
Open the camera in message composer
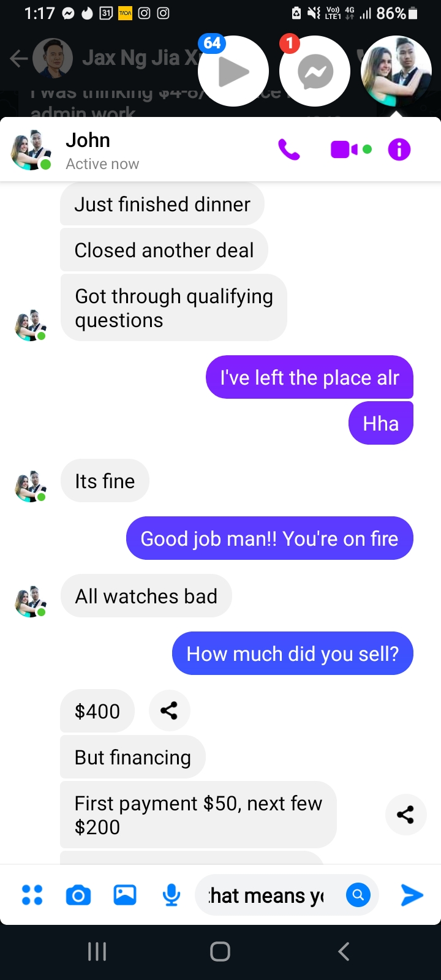pos(78,895)
